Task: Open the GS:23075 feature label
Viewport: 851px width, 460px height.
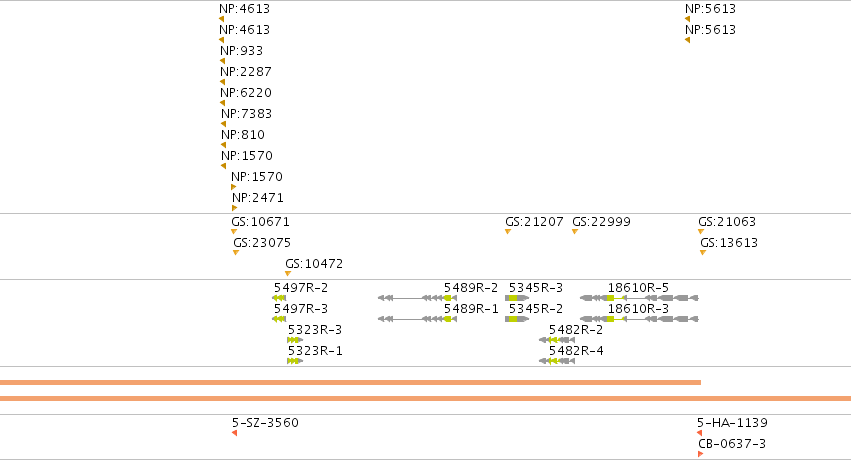Action: tap(262, 242)
